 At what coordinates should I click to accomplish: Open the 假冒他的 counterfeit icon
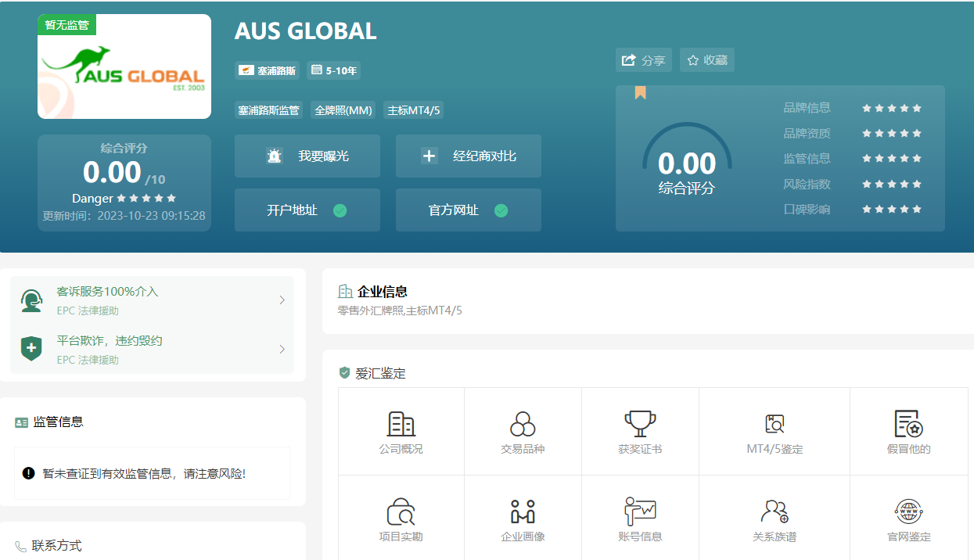pyautogui.click(x=908, y=425)
